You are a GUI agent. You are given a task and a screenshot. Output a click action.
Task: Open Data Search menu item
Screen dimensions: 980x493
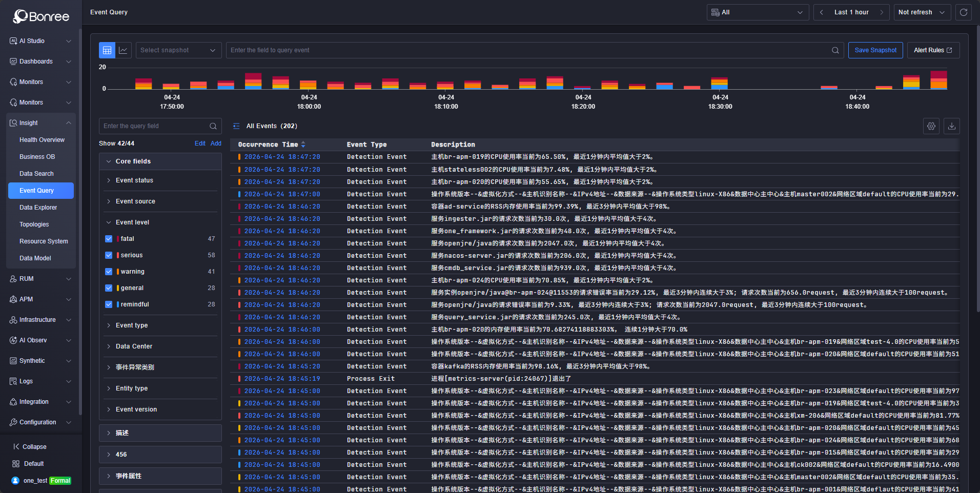tap(36, 174)
